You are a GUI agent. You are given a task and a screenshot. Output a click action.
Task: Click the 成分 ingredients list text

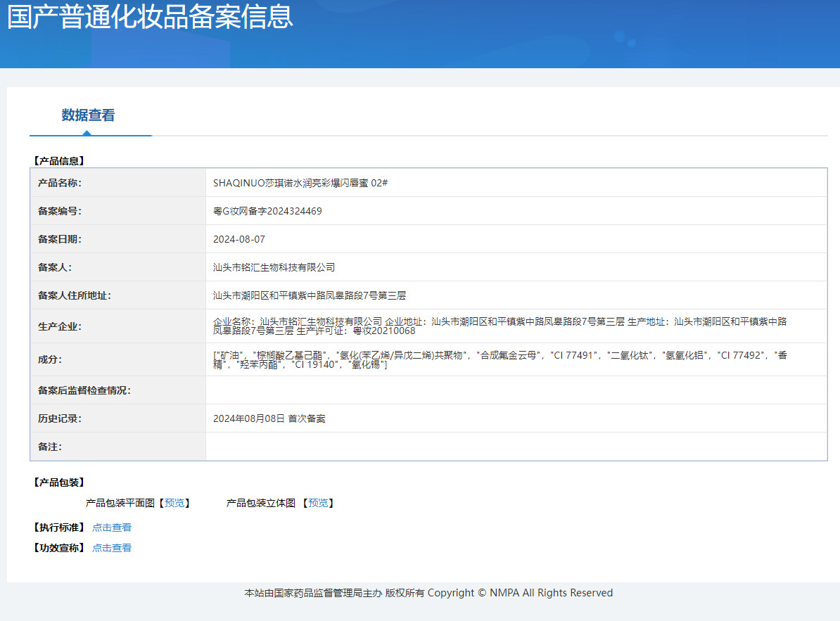pos(499,360)
